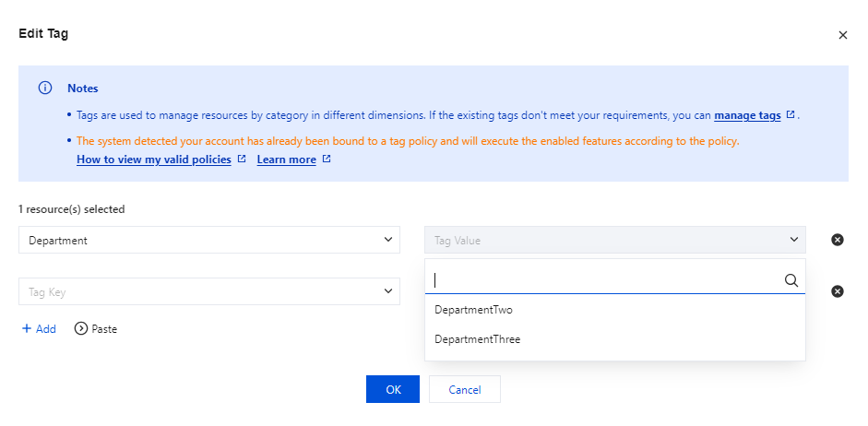Add a new tag row
The width and height of the screenshot is (868, 426).
(x=39, y=329)
